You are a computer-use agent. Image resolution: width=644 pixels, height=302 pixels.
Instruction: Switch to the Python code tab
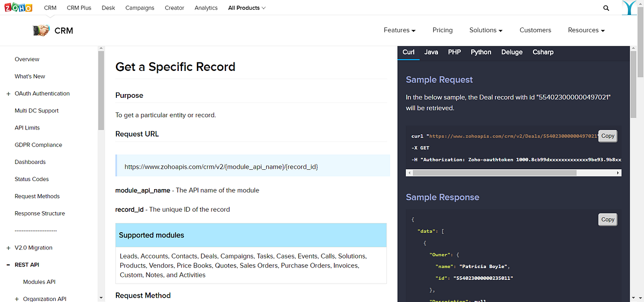(x=481, y=52)
